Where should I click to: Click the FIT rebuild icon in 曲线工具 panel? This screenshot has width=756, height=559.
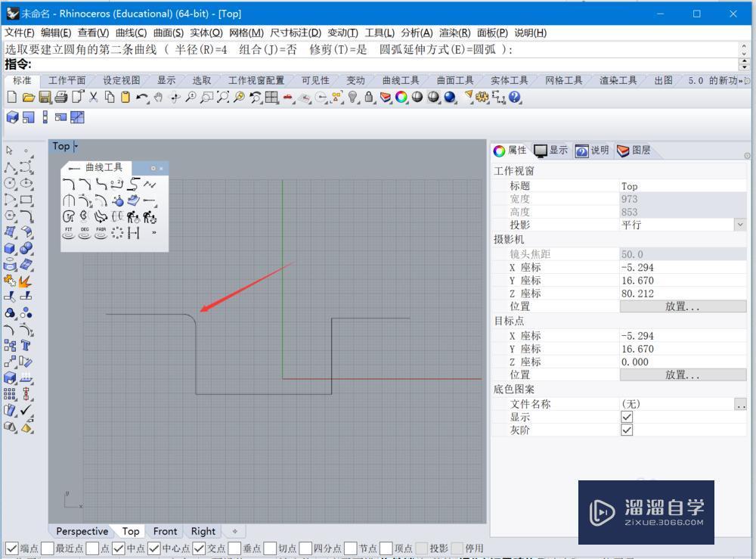tap(69, 233)
